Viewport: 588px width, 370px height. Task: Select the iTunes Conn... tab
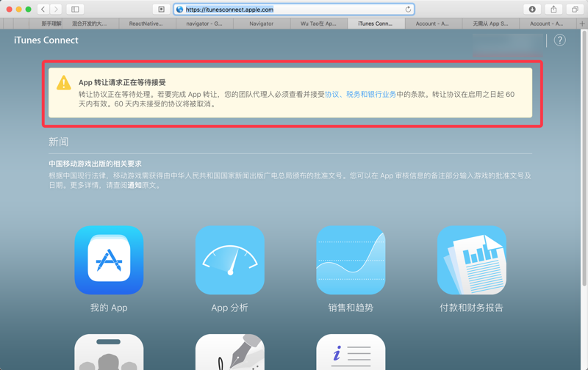click(x=376, y=23)
